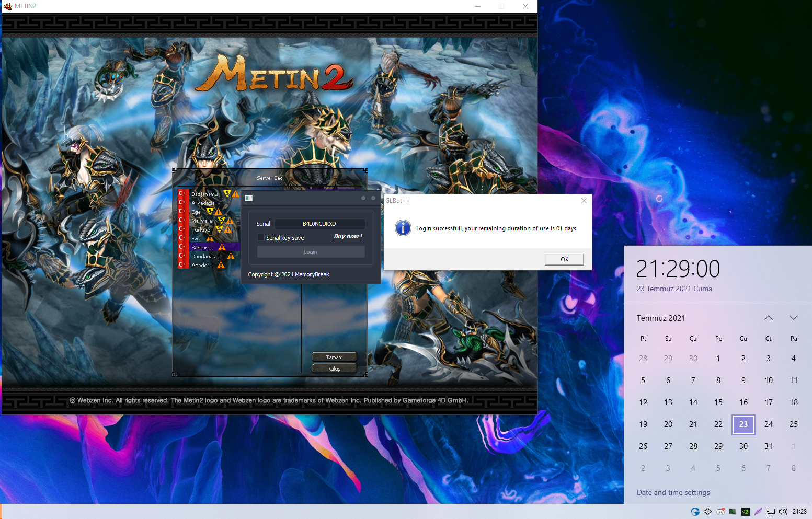Select July 31 in calendar
The width and height of the screenshot is (812, 519).
click(x=769, y=446)
